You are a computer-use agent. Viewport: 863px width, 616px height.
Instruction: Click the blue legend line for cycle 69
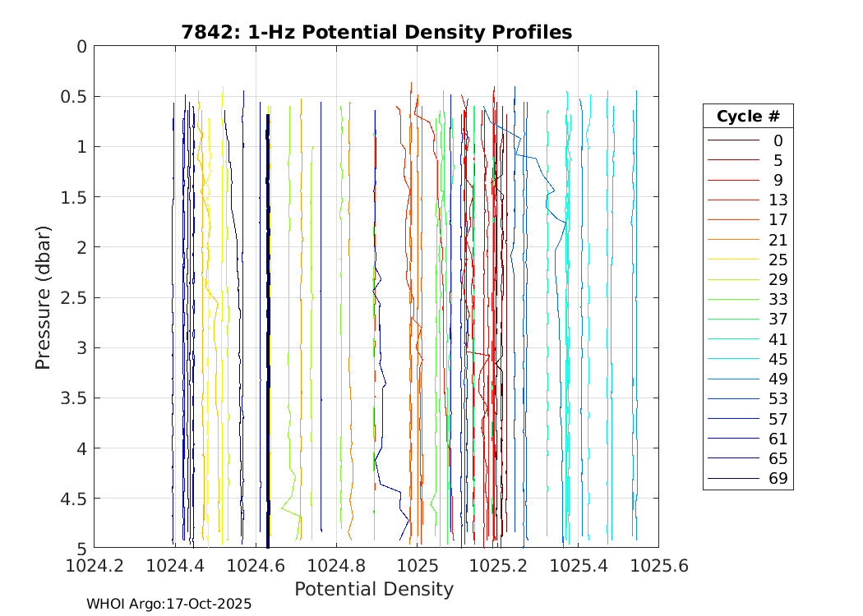(733, 479)
